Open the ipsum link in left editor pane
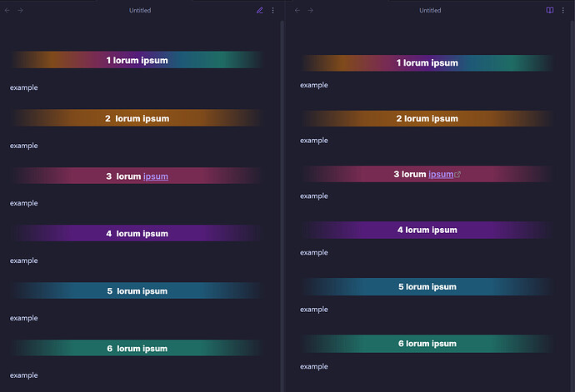Screen dimensions: 575x392 pos(156,176)
